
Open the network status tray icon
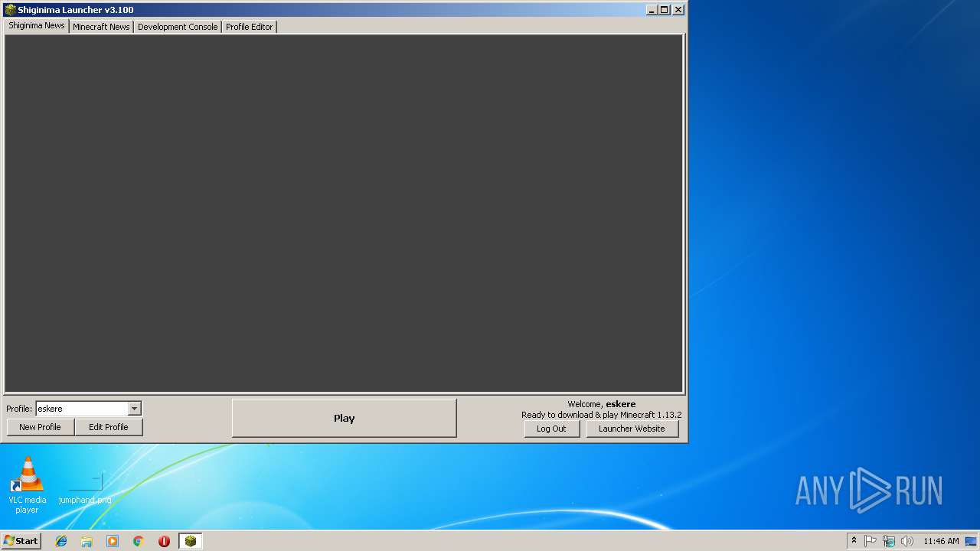click(x=889, y=541)
